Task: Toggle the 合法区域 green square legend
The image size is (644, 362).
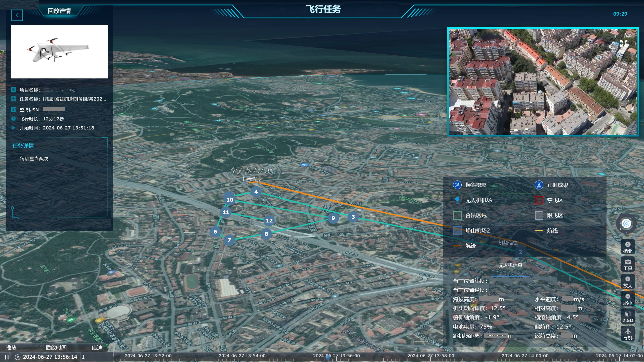Action: point(457,215)
